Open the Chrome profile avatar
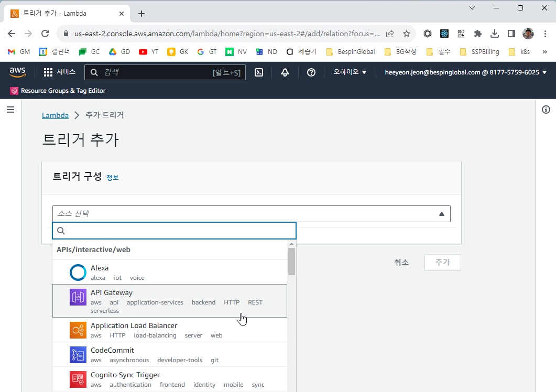Viewport: 556px width, 392px height. point(528,34)
